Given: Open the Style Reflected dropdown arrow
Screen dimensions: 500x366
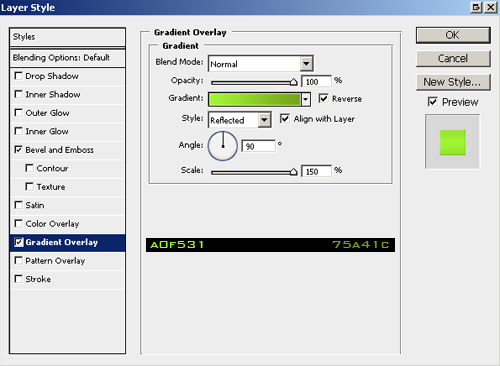Looking at the screenshot, I should coord(264,120).
